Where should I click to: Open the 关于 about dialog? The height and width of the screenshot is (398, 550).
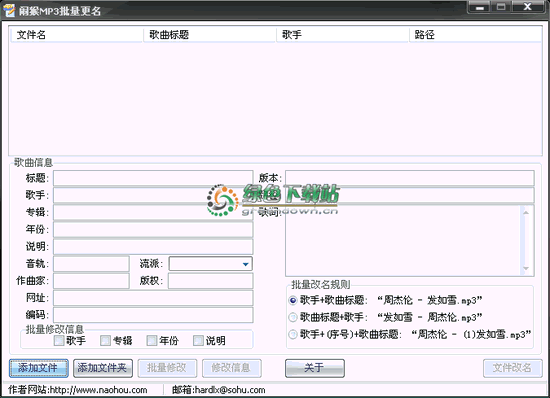click(x=315, y=368)
